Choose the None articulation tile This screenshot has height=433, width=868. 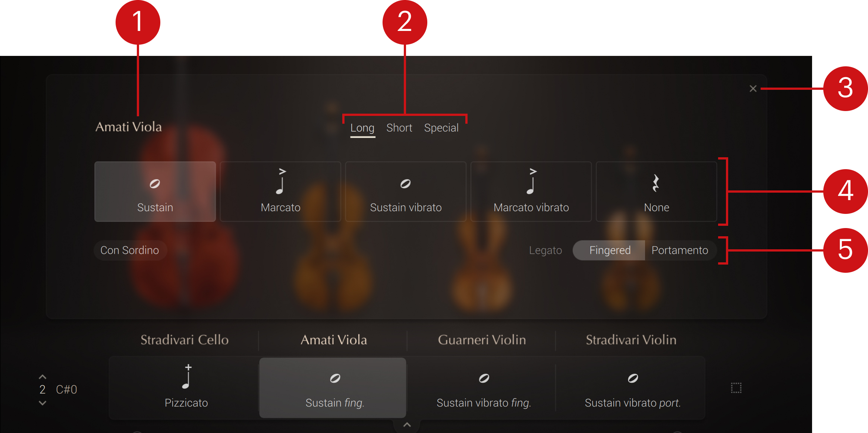coord(656,192)
